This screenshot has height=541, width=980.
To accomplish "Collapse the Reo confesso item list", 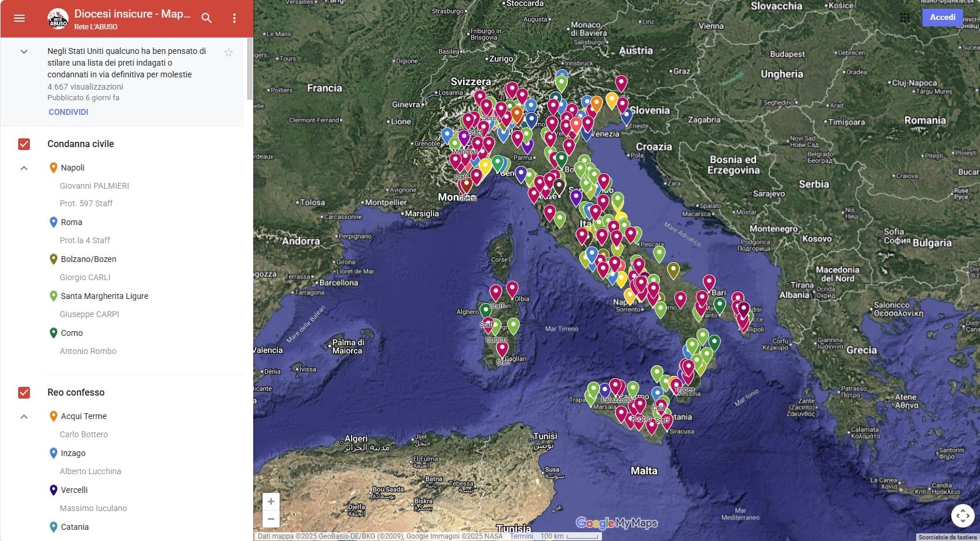I will (x=24, y=417).
